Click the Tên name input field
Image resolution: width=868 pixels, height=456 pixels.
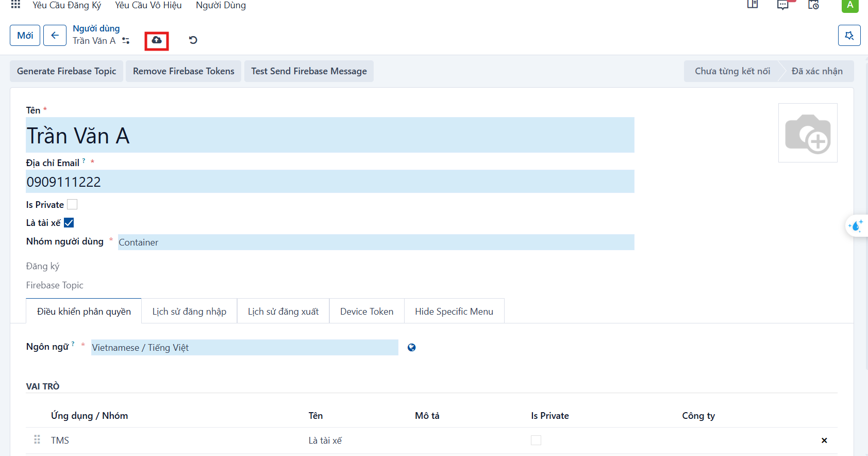330,135
